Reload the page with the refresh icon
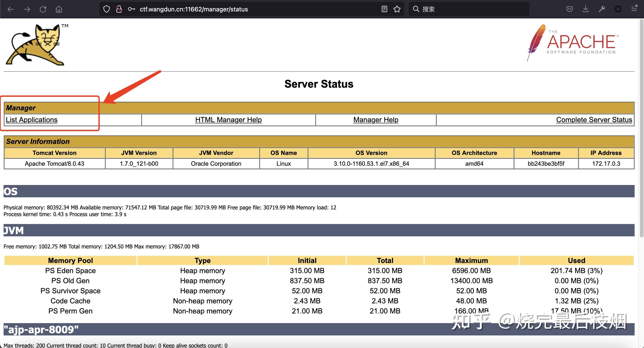Viewport: 644px width, 348px height. (43, 9)
